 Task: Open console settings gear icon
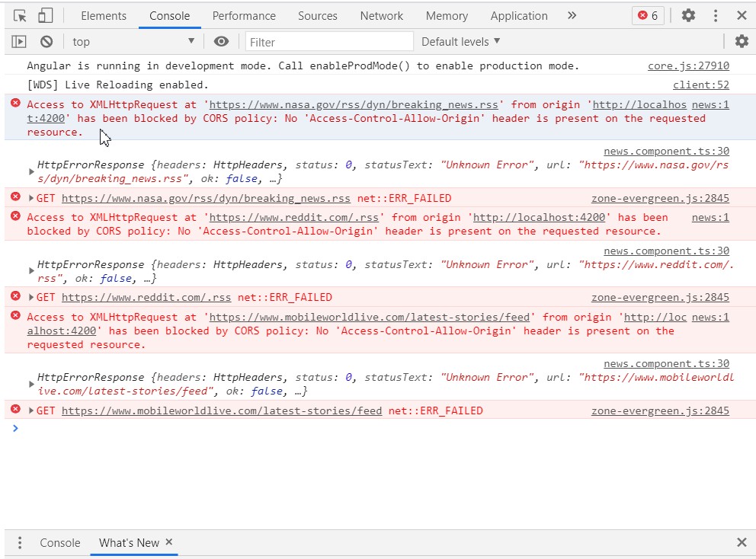(742, 42)
